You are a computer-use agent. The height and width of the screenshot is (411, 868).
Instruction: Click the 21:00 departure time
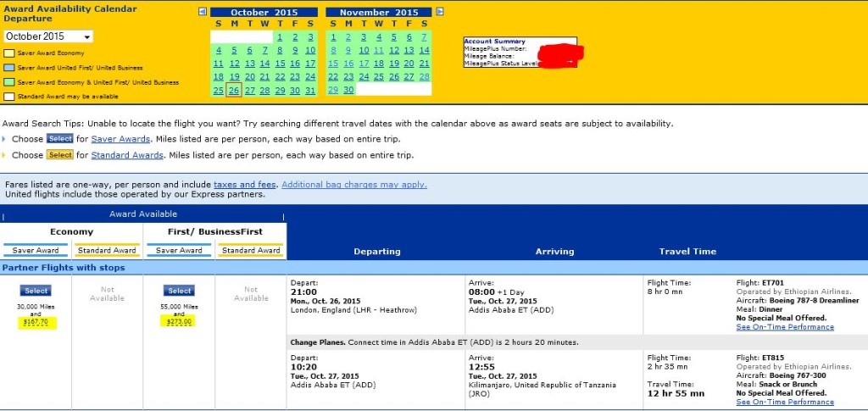click(x=304, y=292)
